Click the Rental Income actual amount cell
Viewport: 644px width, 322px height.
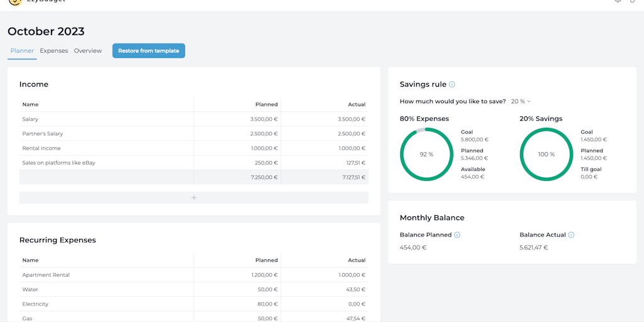(351, 148)
